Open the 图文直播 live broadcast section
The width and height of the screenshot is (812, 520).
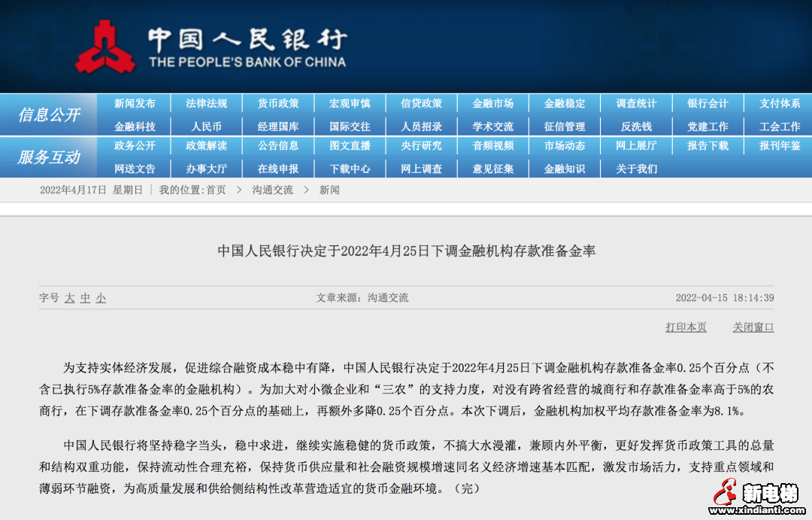point(350,146)
